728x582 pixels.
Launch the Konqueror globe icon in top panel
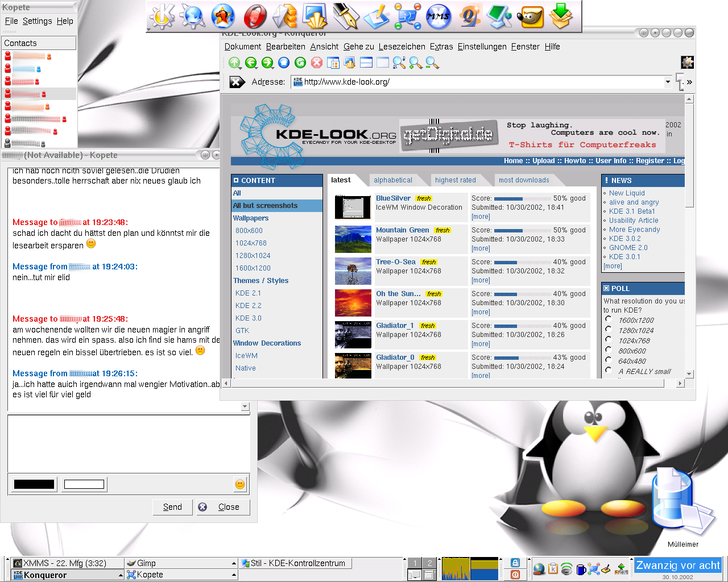[192, 16]
